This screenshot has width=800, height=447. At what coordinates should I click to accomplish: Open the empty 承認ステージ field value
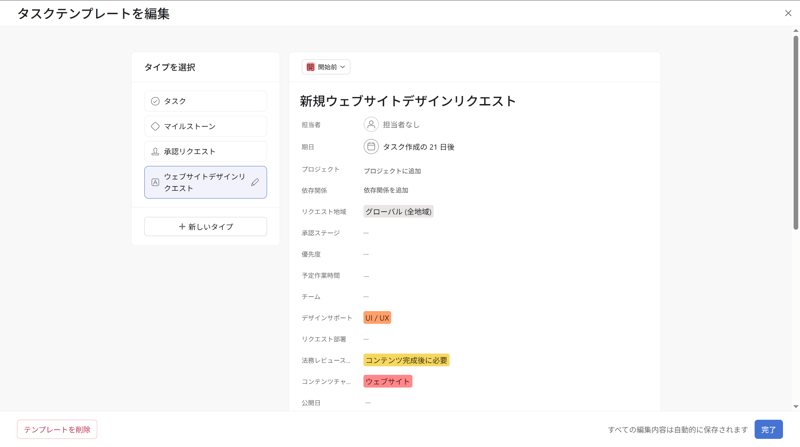coord(366,233)
